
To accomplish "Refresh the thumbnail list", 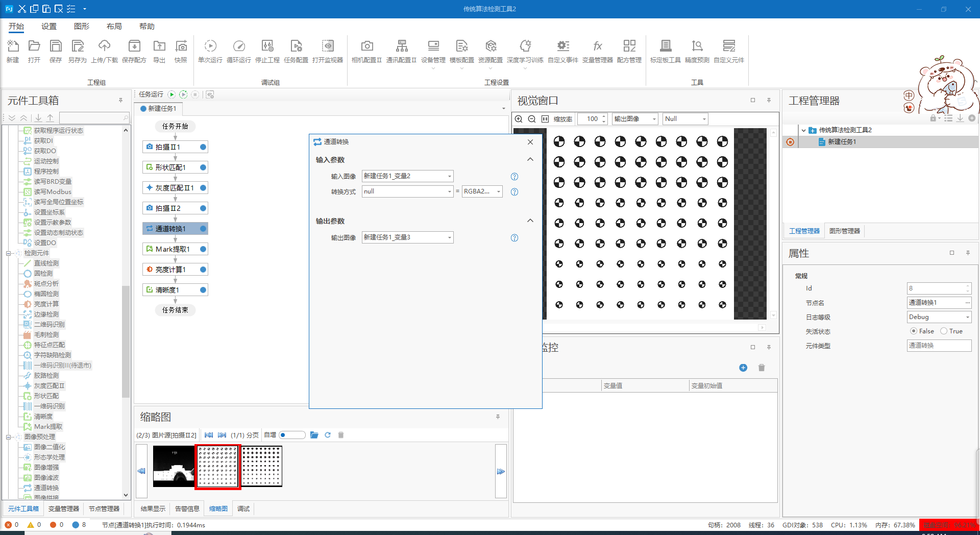I will (328, 435).
